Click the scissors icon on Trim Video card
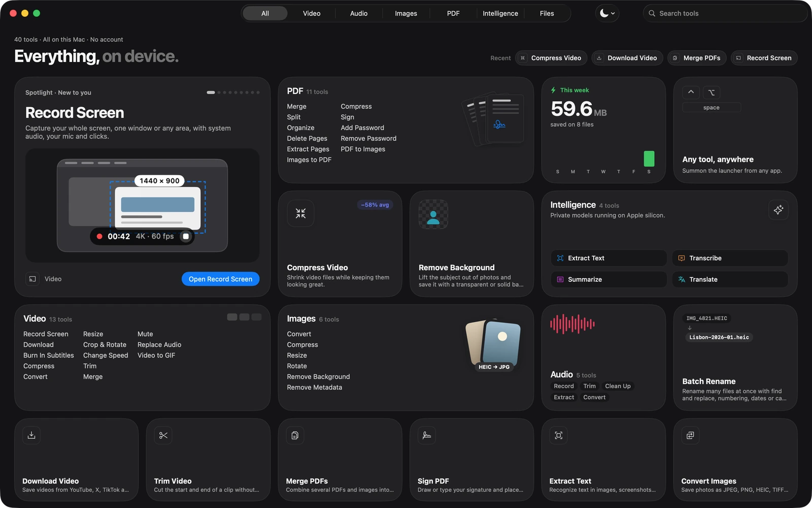The height and width of the screenshot is (508, 812). coord(163,435)
